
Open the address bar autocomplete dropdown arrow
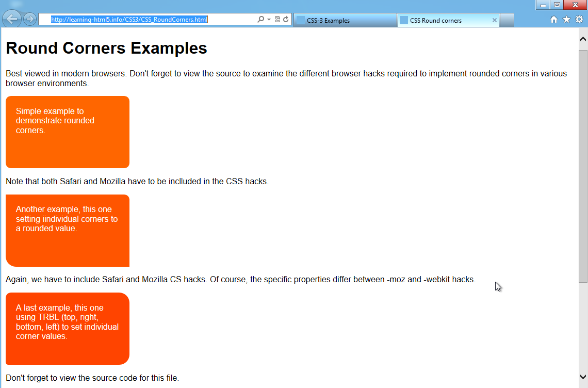tap(269, 20)
